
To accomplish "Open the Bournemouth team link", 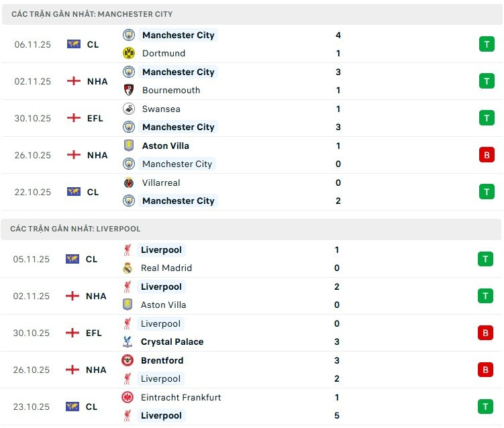I will tap(171, 90).
